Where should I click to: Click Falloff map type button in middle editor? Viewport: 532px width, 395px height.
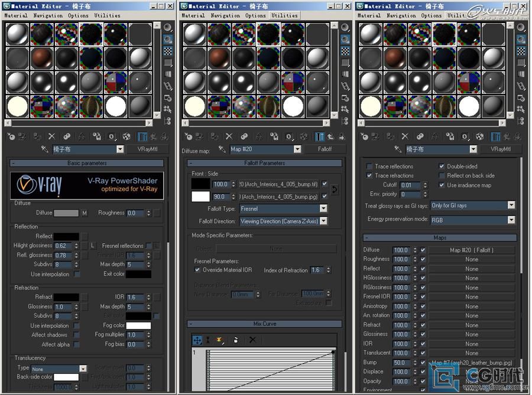click(x=325, y=149)
